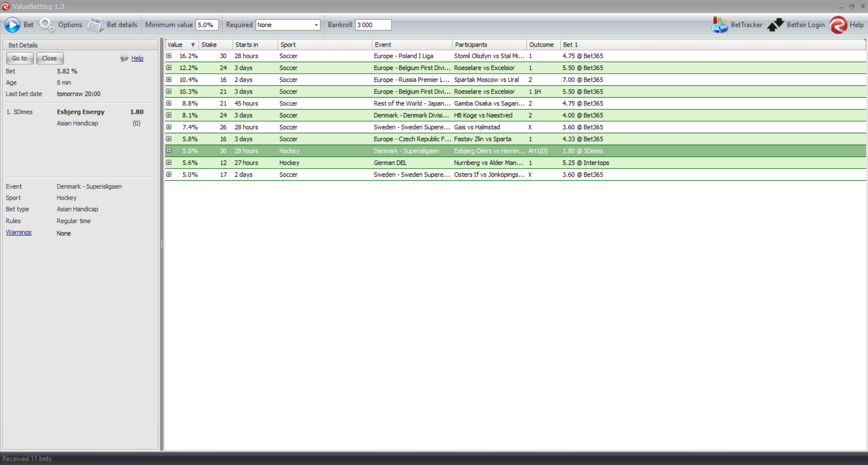Open the Warnings link
This screenshot has width=868, height=465.
click(19, 232)
